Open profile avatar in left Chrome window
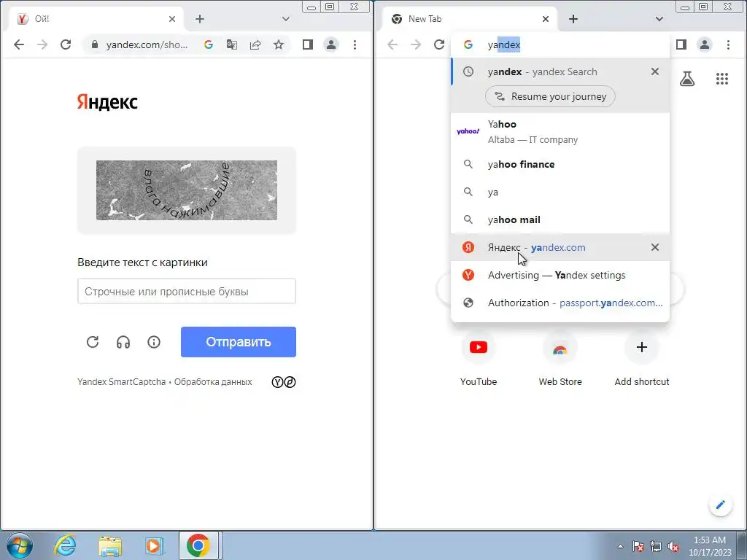747x560 pixels. click(x=331, y=44)
